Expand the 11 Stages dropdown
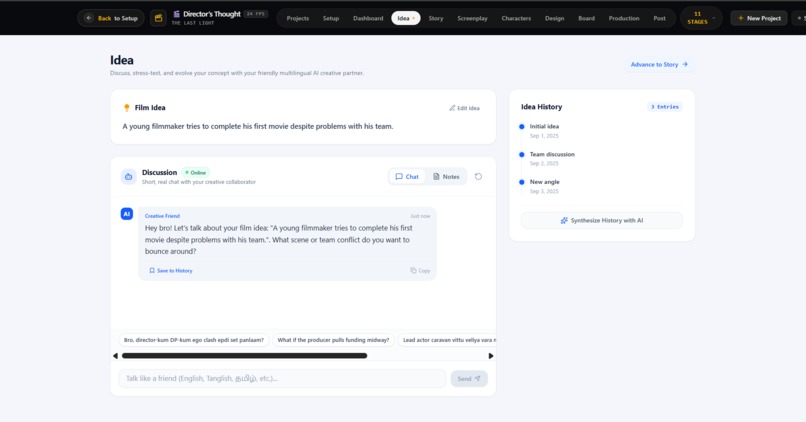806x422 pixels. pyautogui.click(x=701, y=18)
